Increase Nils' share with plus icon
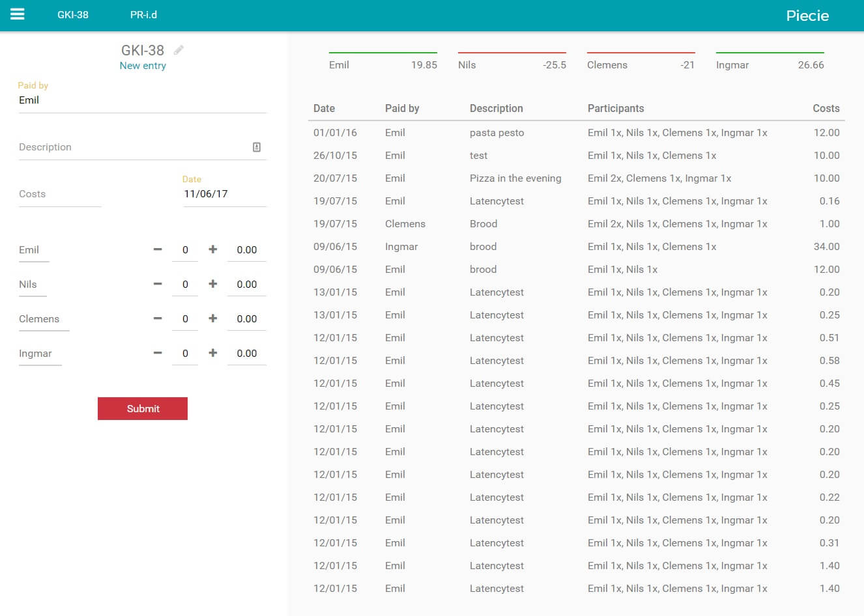This screenshot has height=616, width=864. tap(212, 284)
